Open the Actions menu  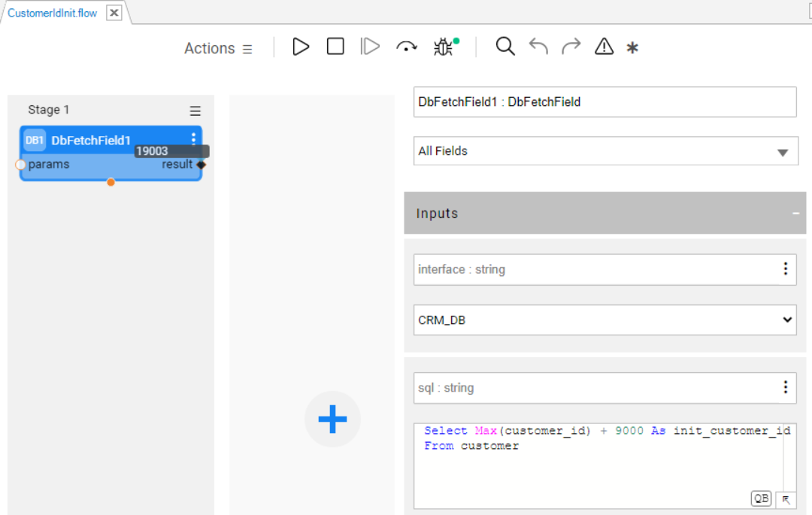(218, 48)
